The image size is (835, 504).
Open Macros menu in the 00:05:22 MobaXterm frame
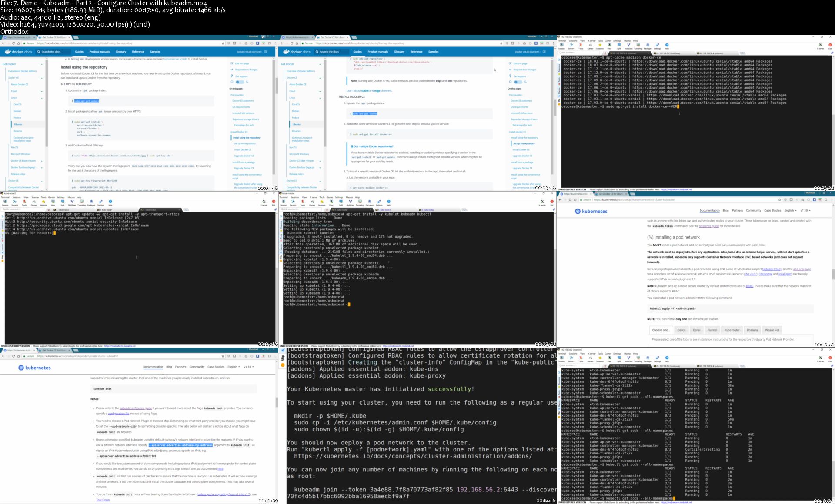click(628, 41)
